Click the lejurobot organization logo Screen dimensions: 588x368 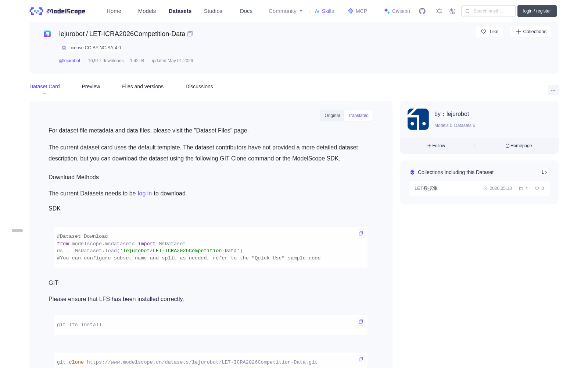click(x=418, y=119)
